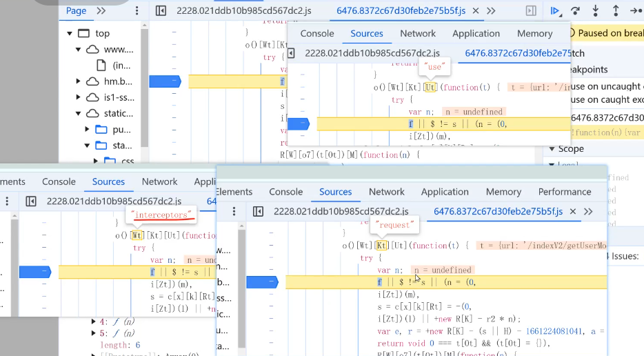The image size is (644, 356).
Task: Collapse the www... cloud domain node
Action: pos(78,50)
